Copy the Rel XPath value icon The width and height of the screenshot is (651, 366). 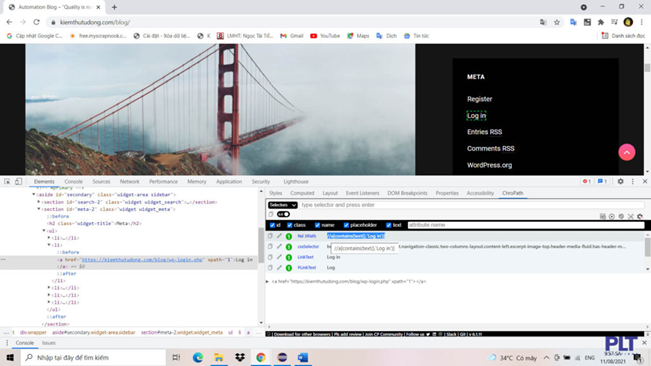coord(270,236)
